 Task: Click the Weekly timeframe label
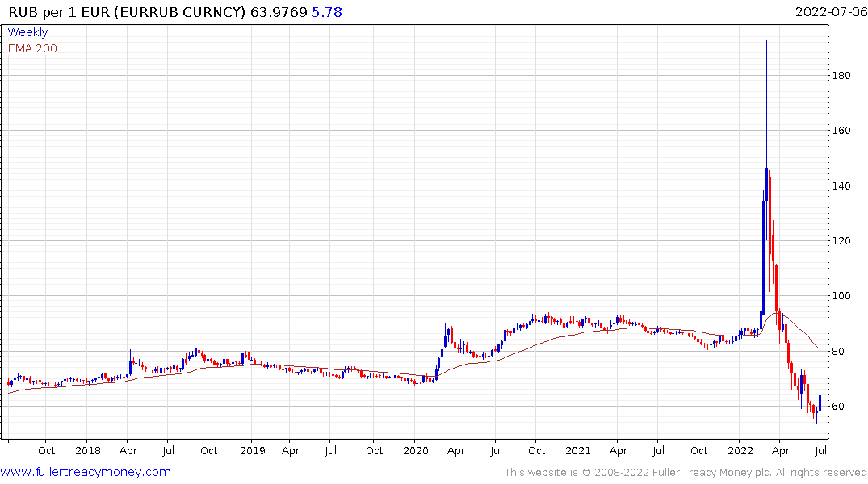[27, 32]
